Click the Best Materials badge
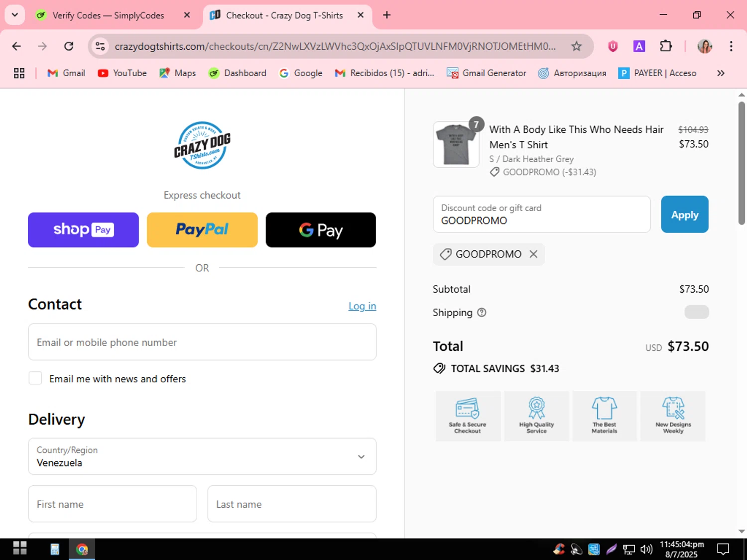The width and height of the screenshot is (747, 560). click(605, 416)
